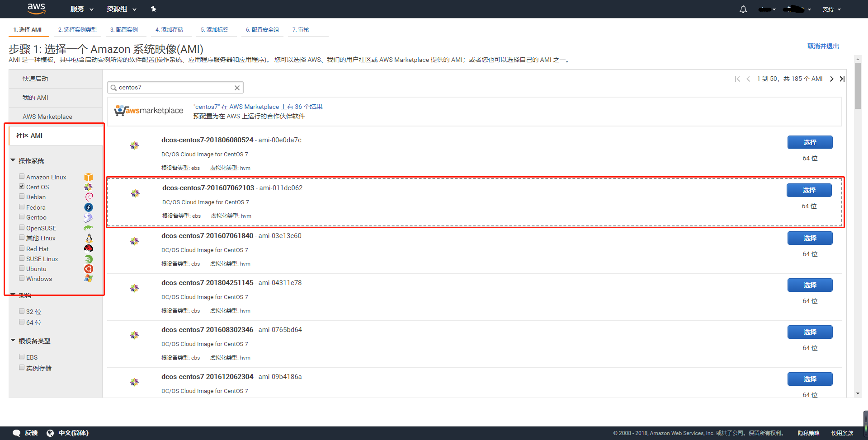Click the vertical page scrollbar thumb
Viewport: 868px width, 440px height.
pyautogui.click(x=858, y=85)
